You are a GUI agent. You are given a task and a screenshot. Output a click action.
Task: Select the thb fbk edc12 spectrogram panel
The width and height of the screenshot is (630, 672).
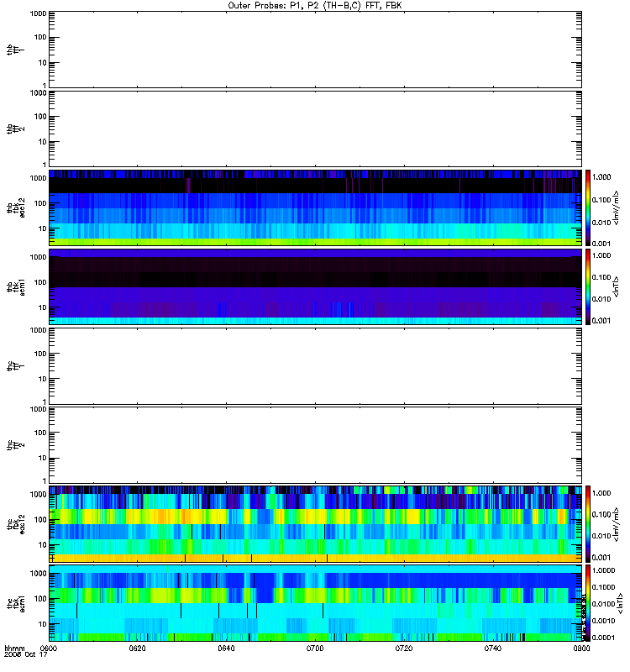pyautogui.click(x=316, y=207)
